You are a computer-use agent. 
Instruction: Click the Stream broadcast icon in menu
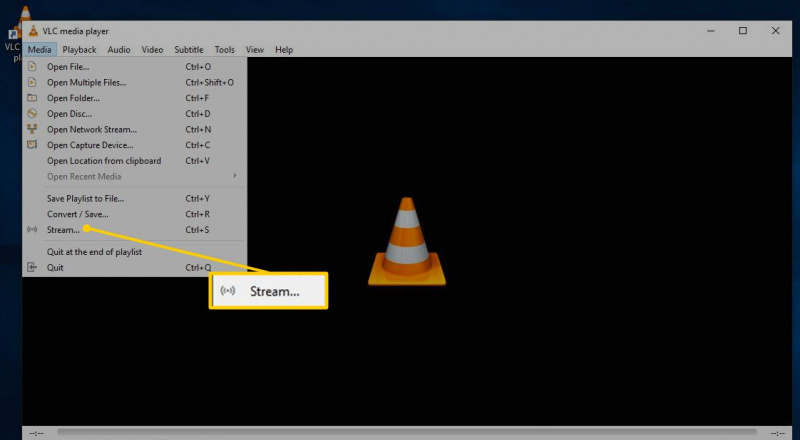[x=32, y=230]
